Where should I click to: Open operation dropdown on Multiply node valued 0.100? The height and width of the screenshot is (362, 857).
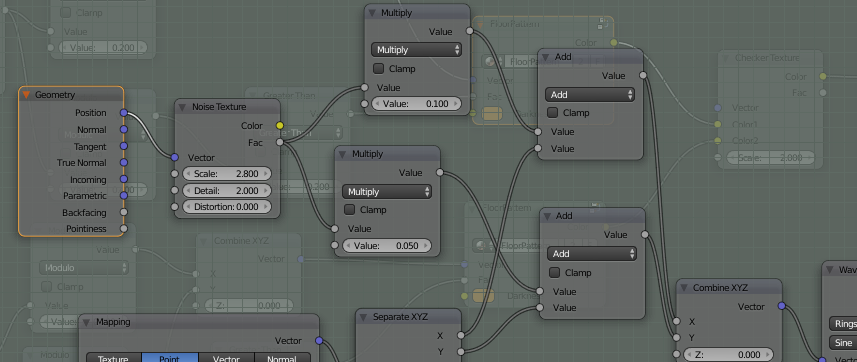tap(416, 50)
